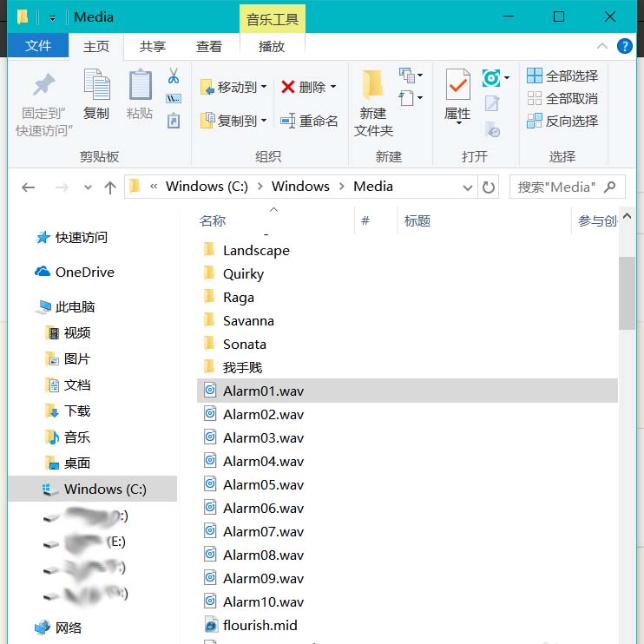Open the Music folder in sidebar
Screen dimensions: 644x644
coord(68,437)
